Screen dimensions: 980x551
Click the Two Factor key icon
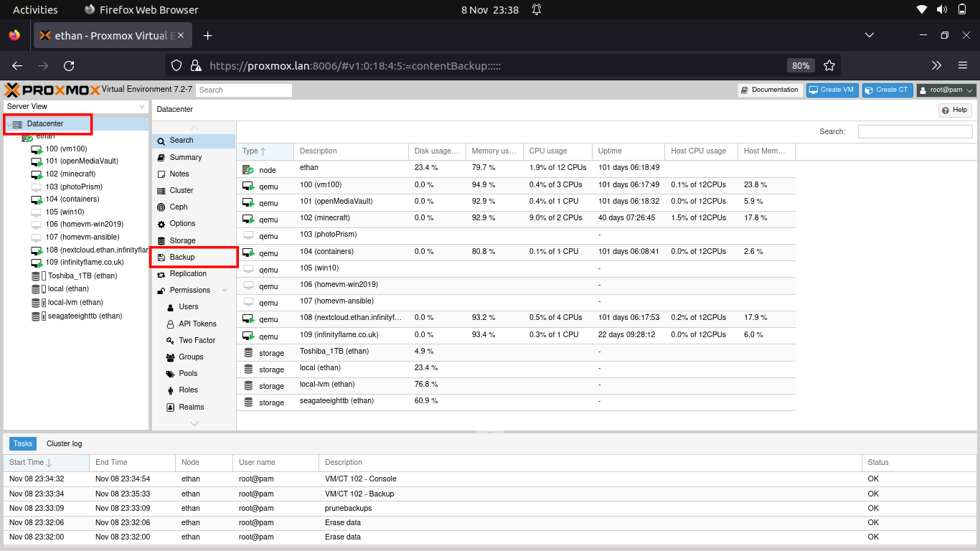[x=170, y=341]
